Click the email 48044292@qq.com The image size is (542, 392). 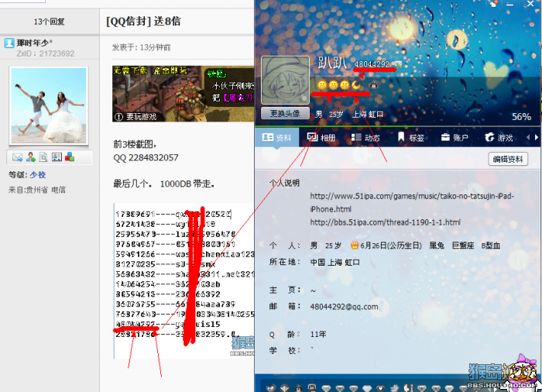344,307
